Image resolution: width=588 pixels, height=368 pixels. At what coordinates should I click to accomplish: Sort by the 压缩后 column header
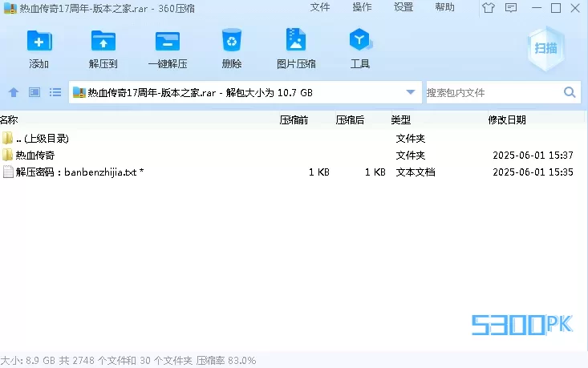coord(350,120)
